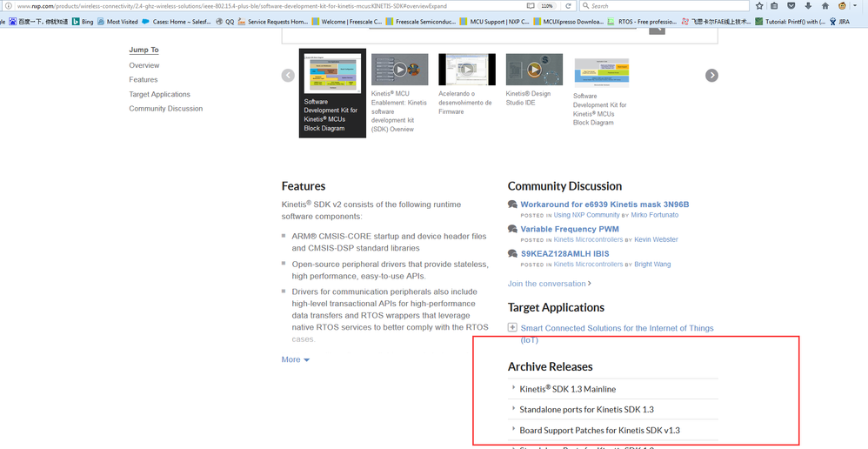Screen dimensions: 868x449
Task: Open the Cases: Home ~ Salesforce bookmark
Action: point(176,22)
